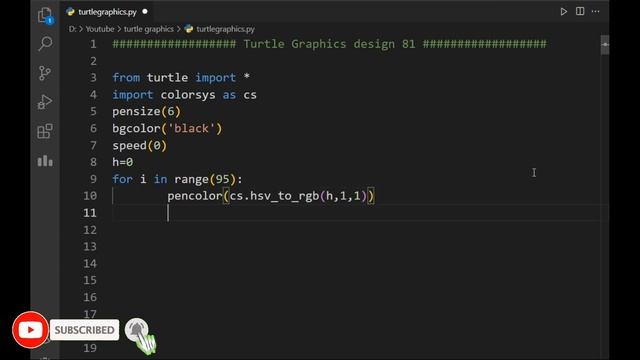This screenshot has height=360, width=640.
Task: Click line number 15 in the gutter
Action: tap(90, 280)
